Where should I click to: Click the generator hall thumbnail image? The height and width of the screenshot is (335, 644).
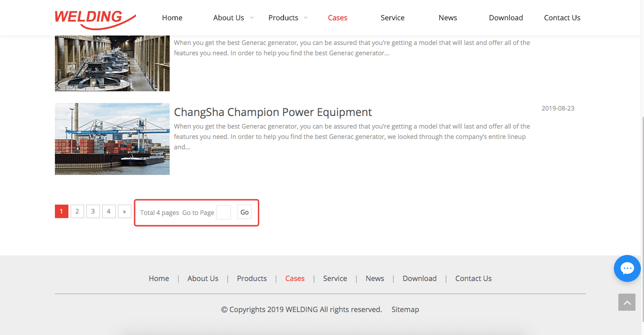112,63
